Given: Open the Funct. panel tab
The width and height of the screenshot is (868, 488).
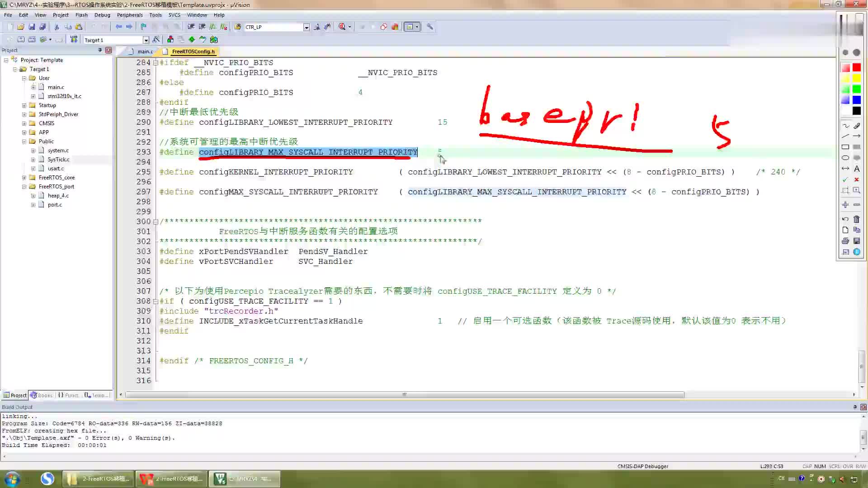Looking at the screenshot, I should (69, 395).
